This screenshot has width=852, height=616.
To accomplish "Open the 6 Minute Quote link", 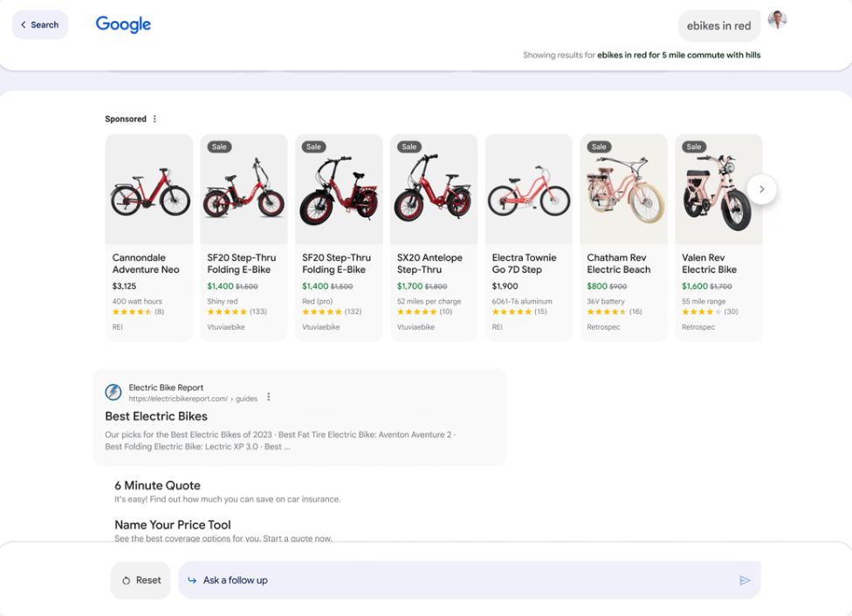I will tap(158, 485).
